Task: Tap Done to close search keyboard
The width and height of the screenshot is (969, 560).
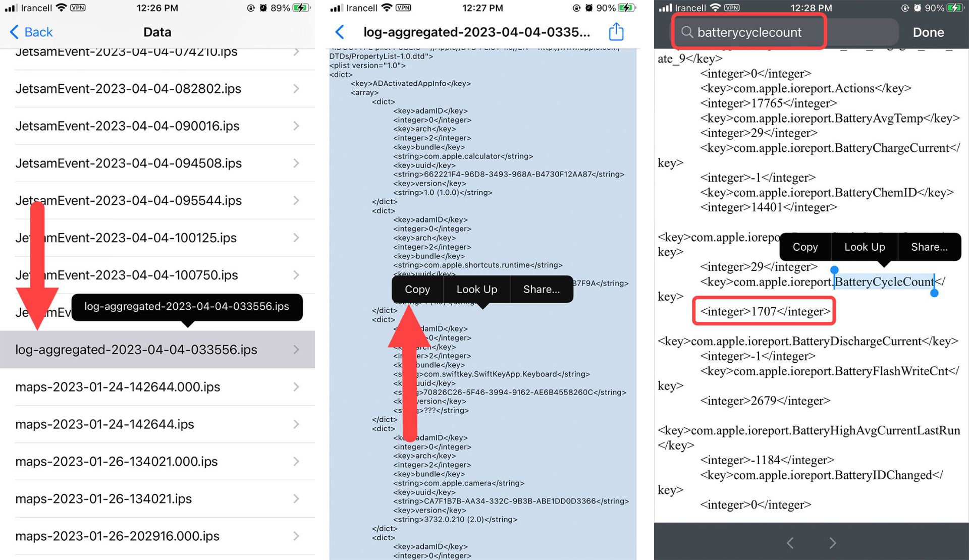Action: click(932, 31)
